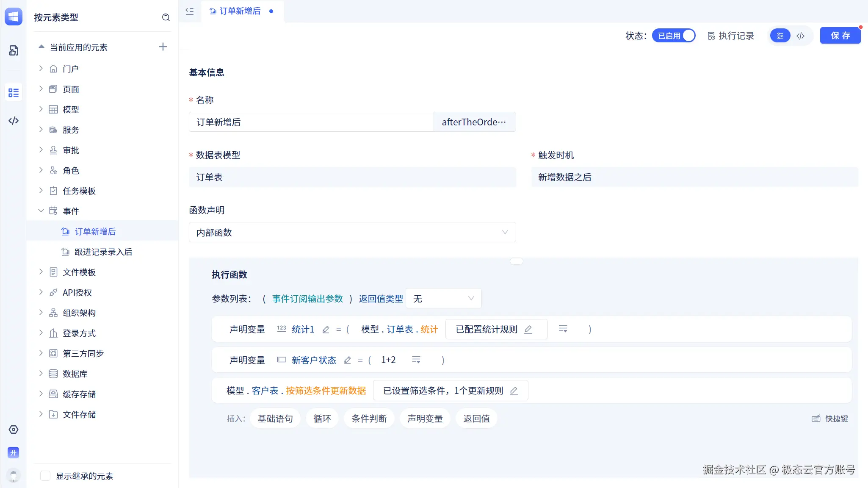
Task: Click the 保存 button
Action: (x=840, y=36)
